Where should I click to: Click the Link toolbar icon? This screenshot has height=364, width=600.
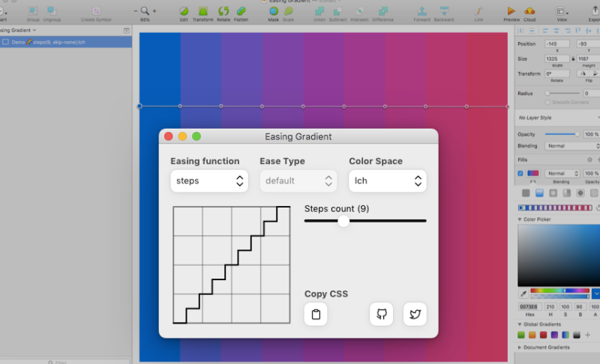[x=478, y=11]
